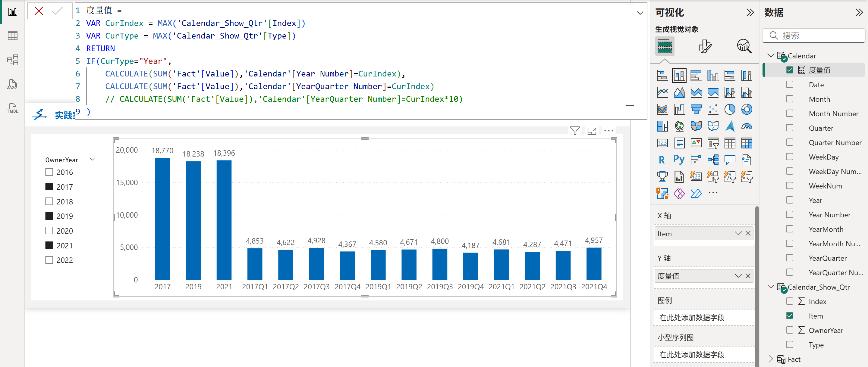Uncheck the 2021 OwnerYear slicer box
This screenshot has width=868, height=367.
click(49, 245)
